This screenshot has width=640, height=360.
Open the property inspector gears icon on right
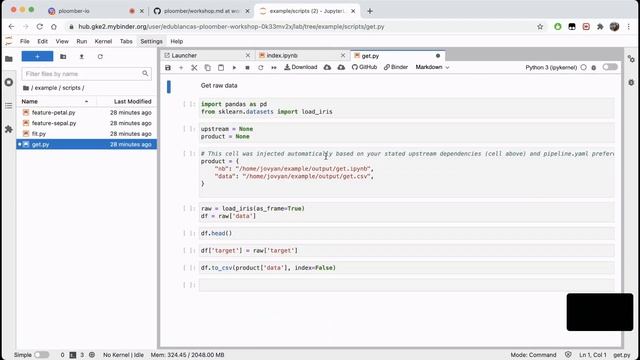tap(631, 59)
